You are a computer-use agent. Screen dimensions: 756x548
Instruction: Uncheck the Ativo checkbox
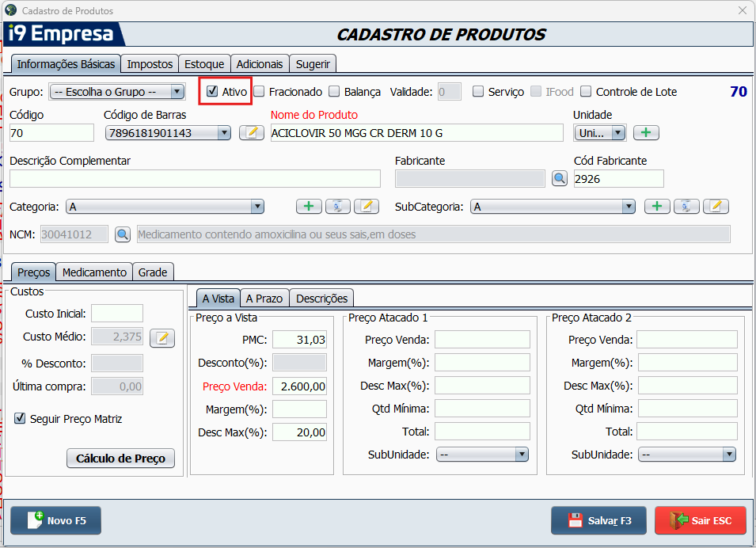click(x=212, y=91)
